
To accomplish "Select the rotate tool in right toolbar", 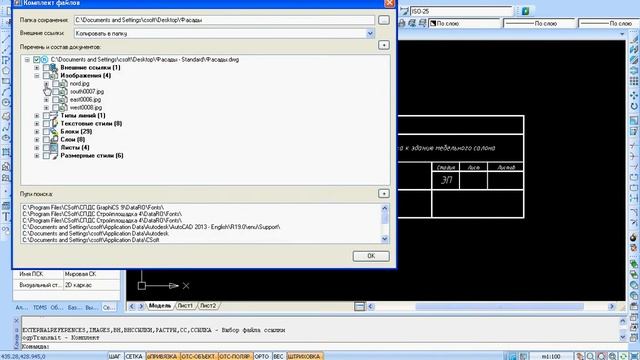I will click(x=634, y=106).
